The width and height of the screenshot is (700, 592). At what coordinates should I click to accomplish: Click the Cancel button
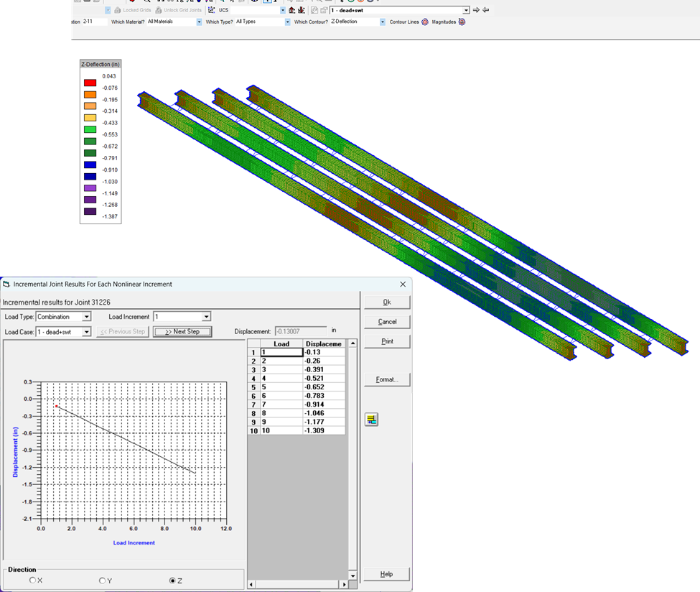pyautogui.click(x=387, y=322)
